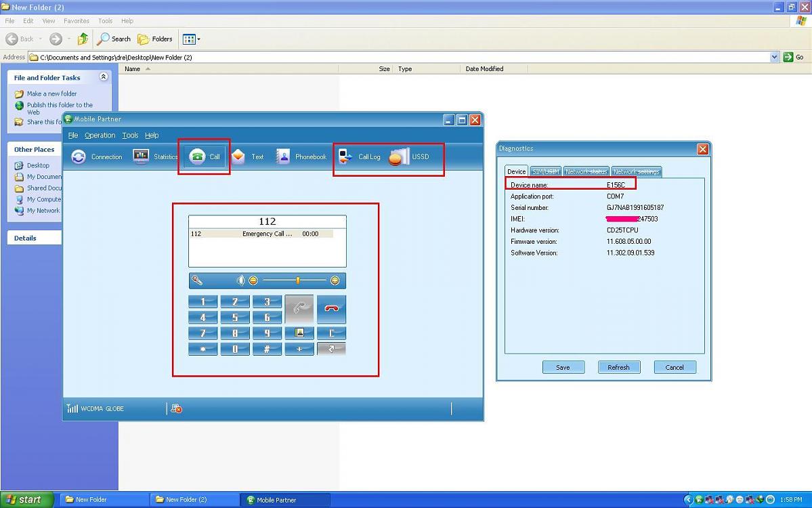Click the Text message envelope icon

tap(238, 156)
